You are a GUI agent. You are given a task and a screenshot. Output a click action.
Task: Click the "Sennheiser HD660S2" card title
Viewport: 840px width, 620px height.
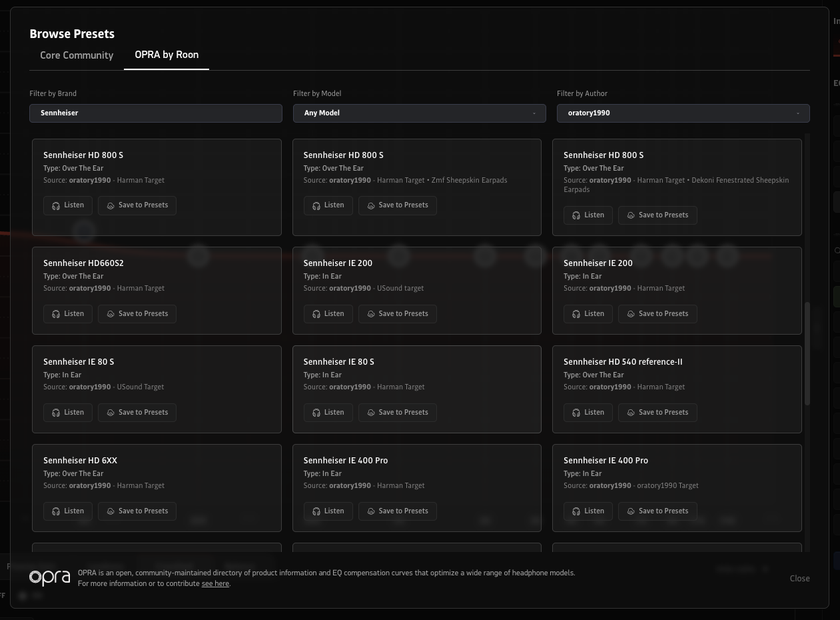click(83, 263)
